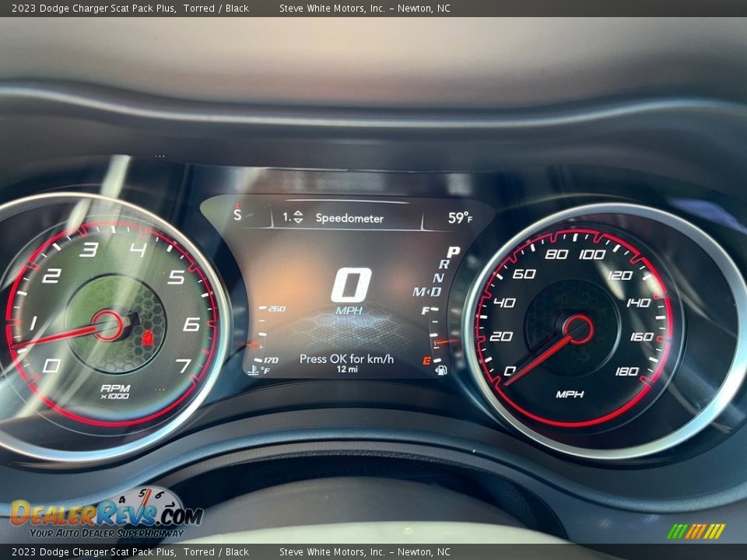Click the red fuel gauge E marker
Screen dimensions: 747x560
click(427, 361)
